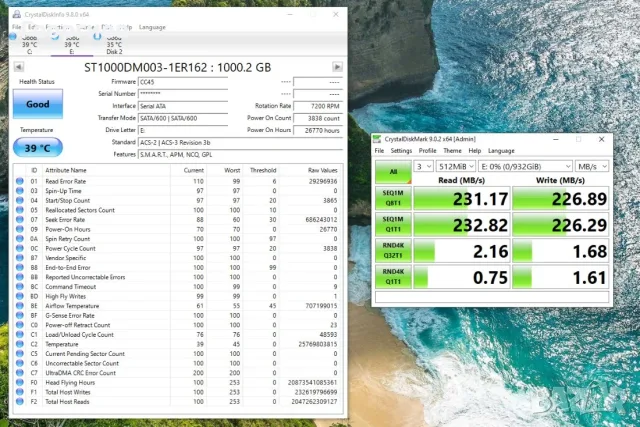Viewport: 640px width, 427px height.
Task: Go to next disk with right arrow
Action: 337,67
